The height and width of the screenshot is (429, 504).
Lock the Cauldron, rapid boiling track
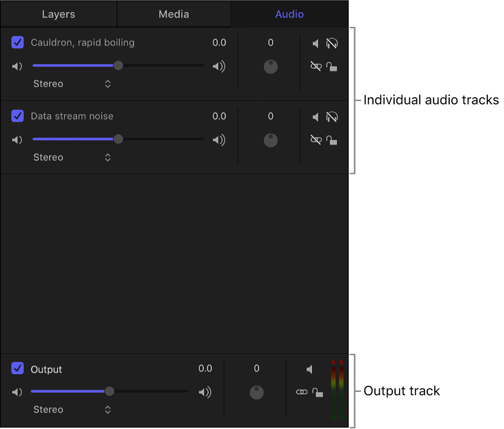[x=332, y=67]
